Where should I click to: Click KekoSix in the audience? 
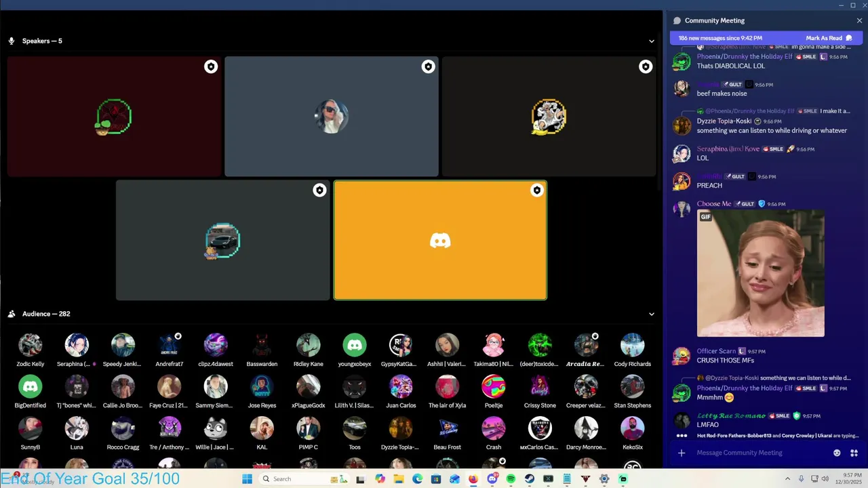click(633, 434)
